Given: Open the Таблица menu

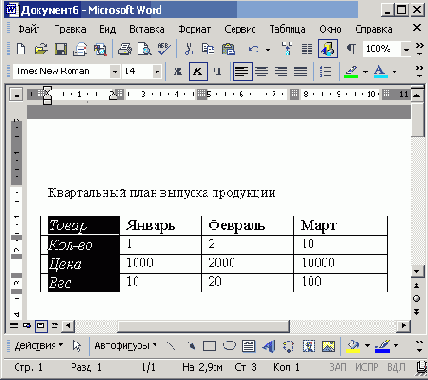Looking at the screenshot, I should (x=287, y=29).
